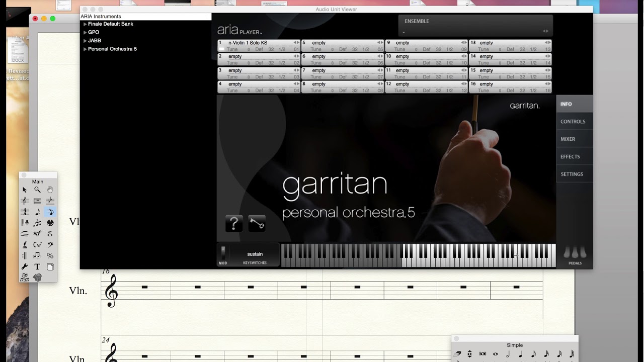Click the measure 16 whole rest in score

pyautogui.click(x=144, y=287)
